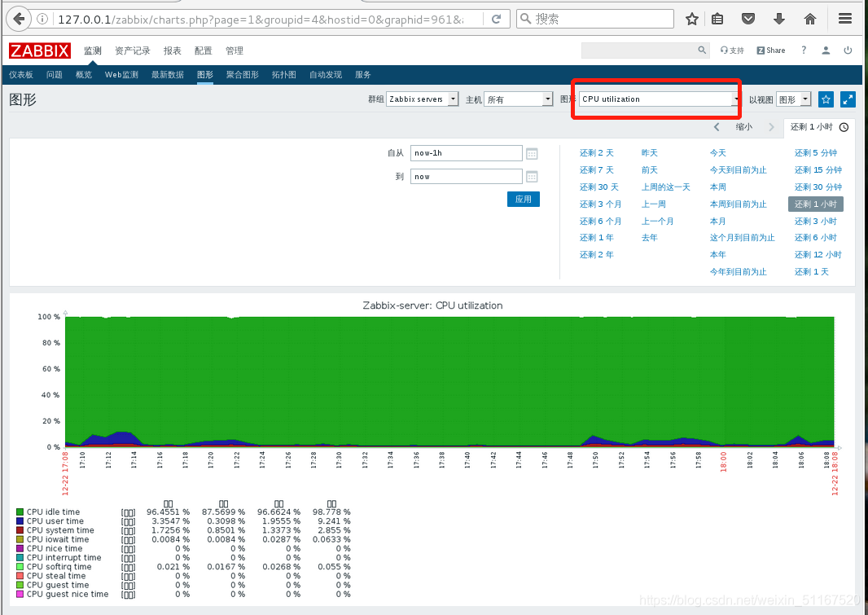
Task: Switch to the 问题 submenu tab
Action: point(55,75)
